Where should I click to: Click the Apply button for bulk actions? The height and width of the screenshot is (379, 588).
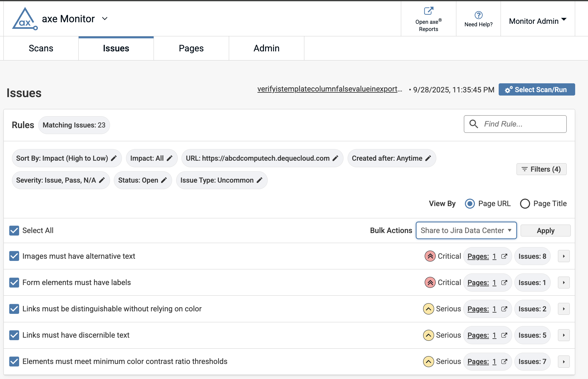[x=545, y=230]
